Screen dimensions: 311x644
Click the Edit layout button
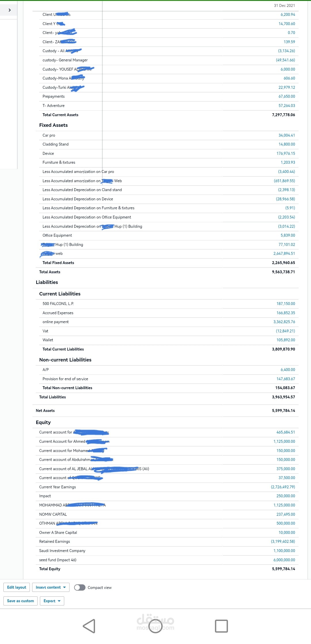16,587
